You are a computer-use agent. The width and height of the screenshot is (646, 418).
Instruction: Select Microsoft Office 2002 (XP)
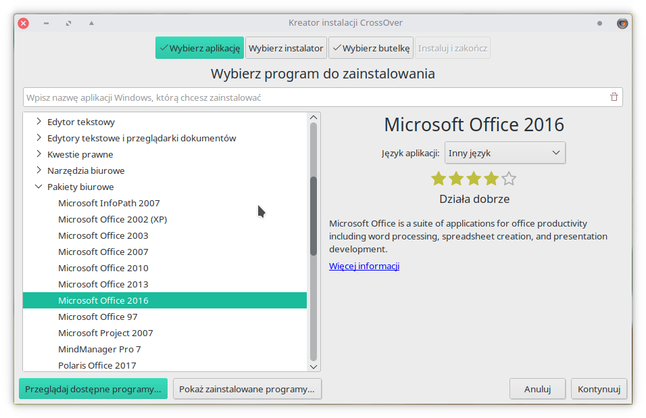point(165,219)
